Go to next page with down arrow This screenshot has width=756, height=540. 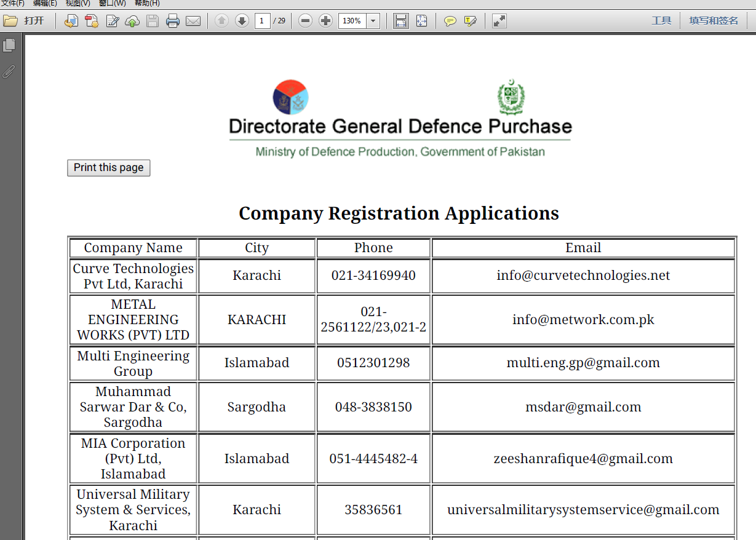tap(242, 21)
